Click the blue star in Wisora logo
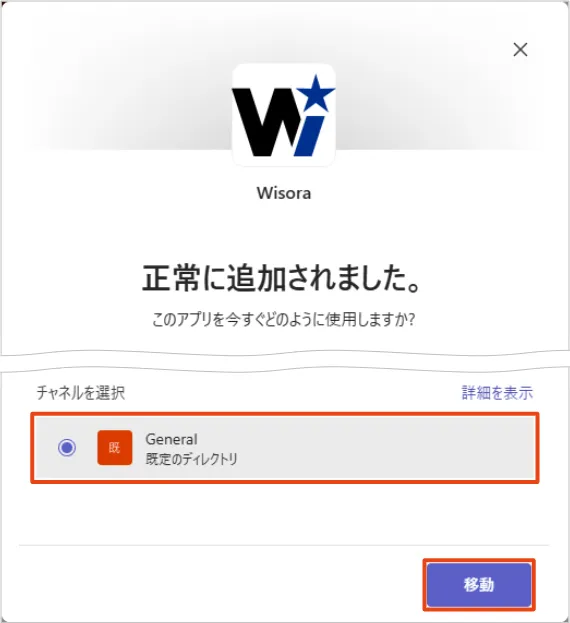This screenshot has height=623, width=570. [316, 93]
